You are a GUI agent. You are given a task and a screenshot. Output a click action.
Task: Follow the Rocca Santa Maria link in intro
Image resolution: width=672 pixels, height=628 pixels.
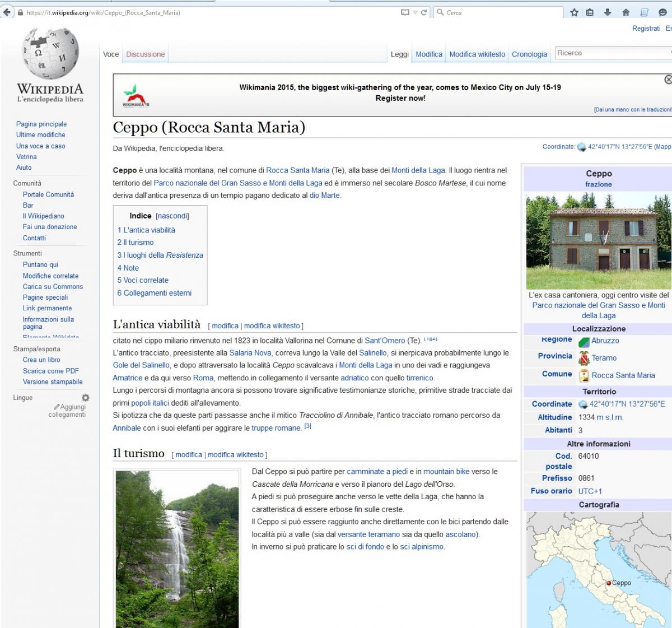point(298,170)
